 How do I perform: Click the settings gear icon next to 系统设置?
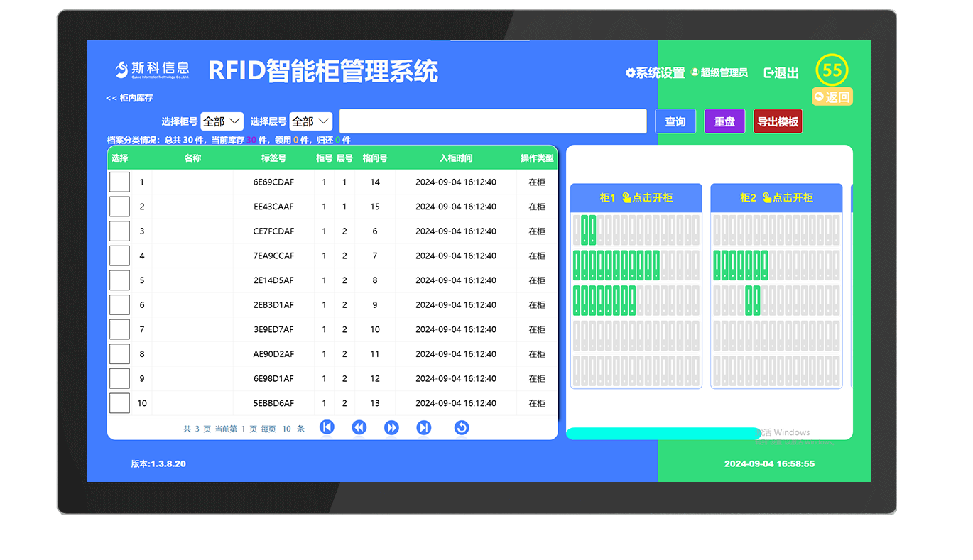pos(629,72)
